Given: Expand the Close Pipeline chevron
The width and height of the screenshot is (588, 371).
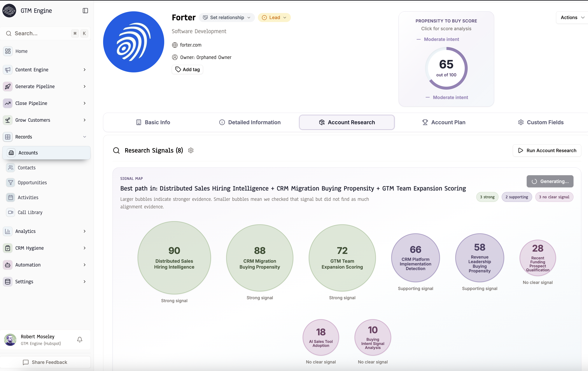Looking at the screenshot, I should tap(85, 103).
